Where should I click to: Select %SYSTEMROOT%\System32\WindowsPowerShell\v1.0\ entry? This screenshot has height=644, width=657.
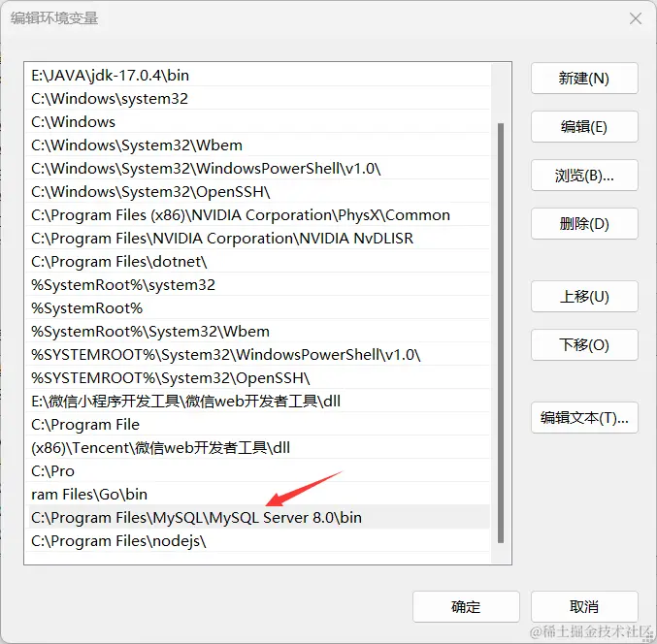258,355
